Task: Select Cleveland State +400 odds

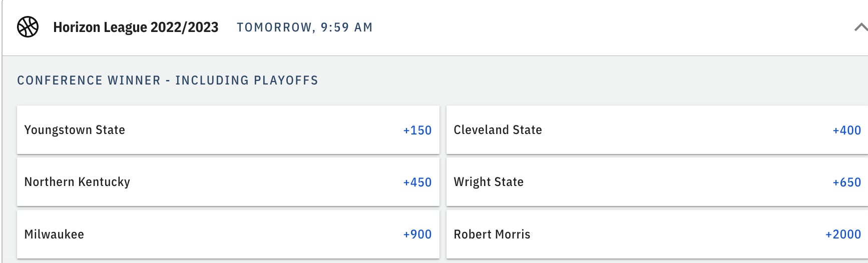Action: [846, 130]
